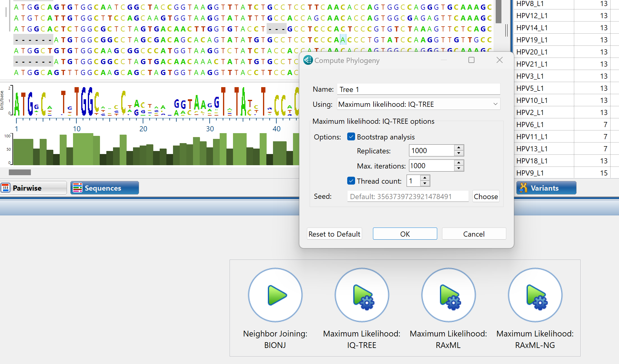
Task: Start the Maximum Likelihood RAxML computation
Action: pyautogui.click(x=448, y=295)
